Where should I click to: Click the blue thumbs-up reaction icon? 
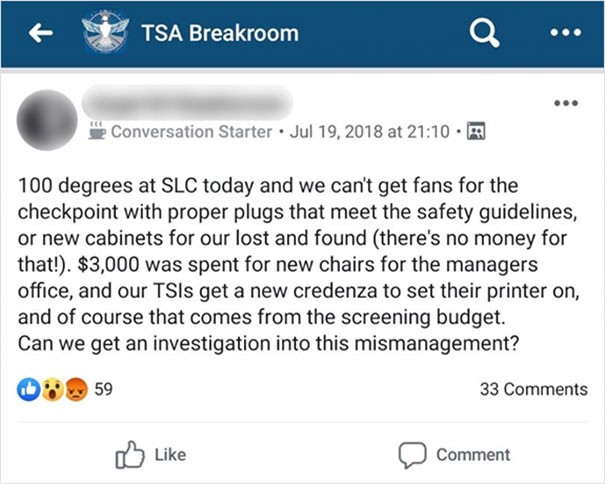[x=27, y=389]
